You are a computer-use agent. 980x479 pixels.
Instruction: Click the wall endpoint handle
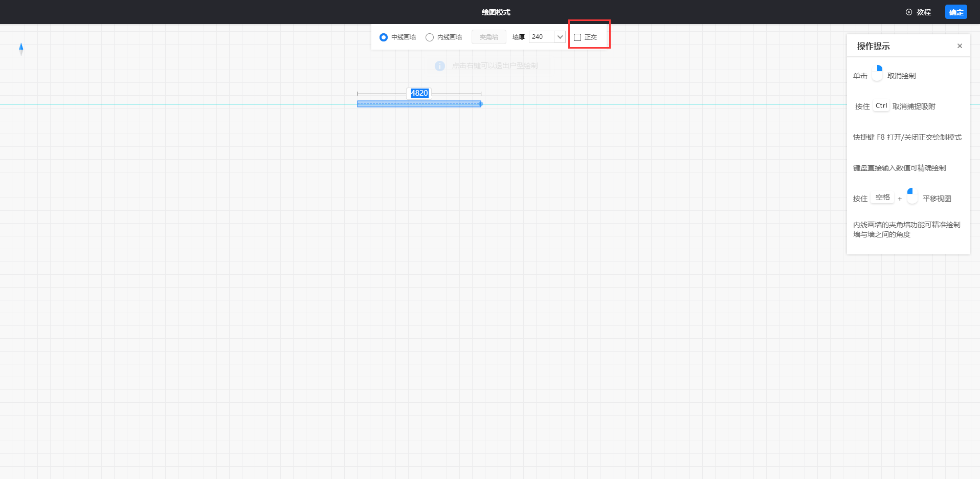click(480, 104)
